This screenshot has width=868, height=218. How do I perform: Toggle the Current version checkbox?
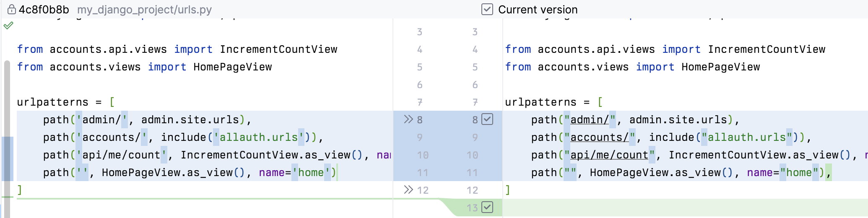click(x=487, y=9)
